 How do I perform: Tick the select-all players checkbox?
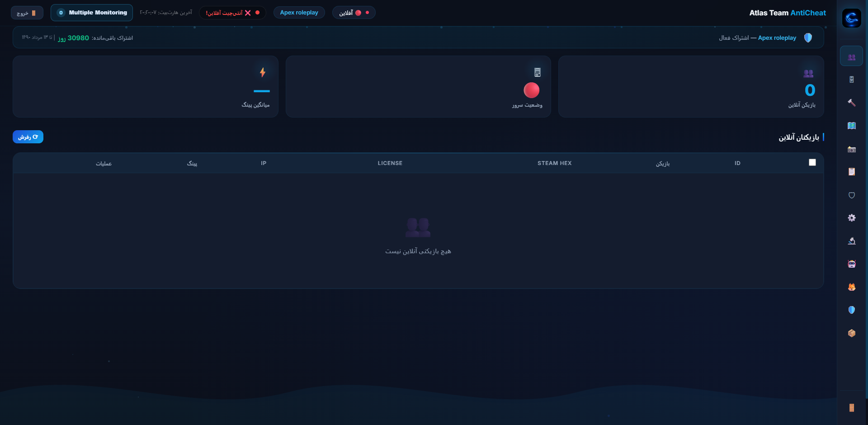(x=812, y=162)
